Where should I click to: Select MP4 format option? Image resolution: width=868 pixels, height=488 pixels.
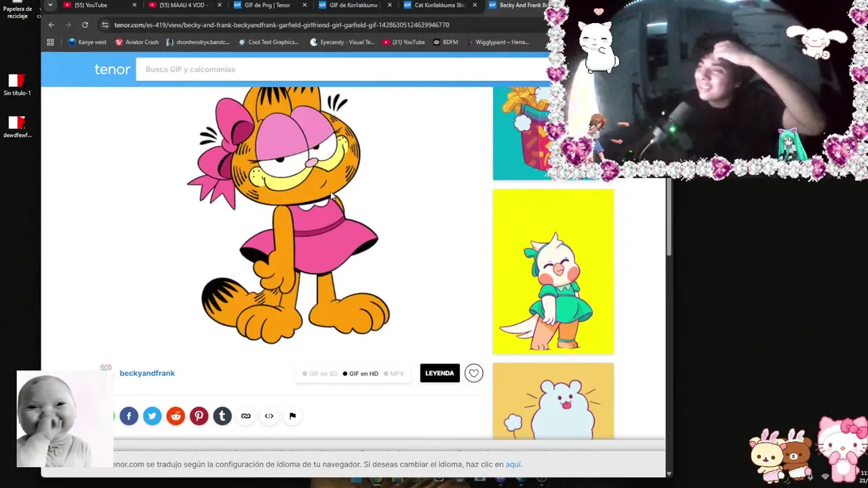(x=394, y=373)
